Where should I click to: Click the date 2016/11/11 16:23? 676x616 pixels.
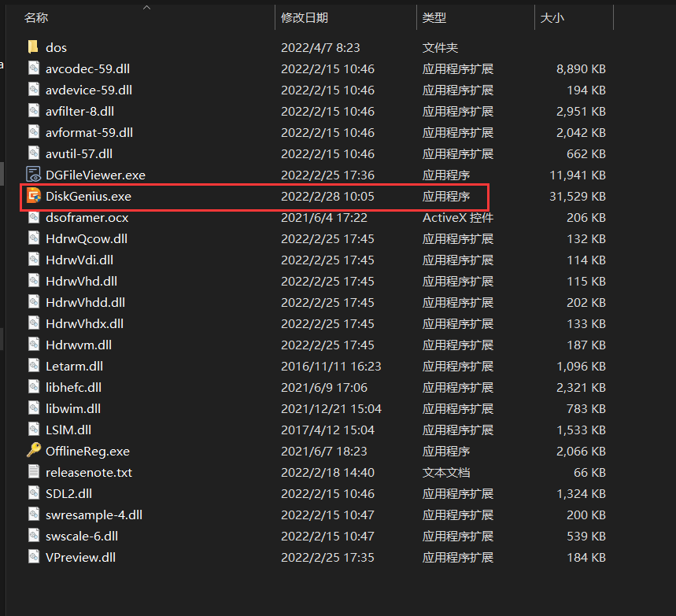331,367
